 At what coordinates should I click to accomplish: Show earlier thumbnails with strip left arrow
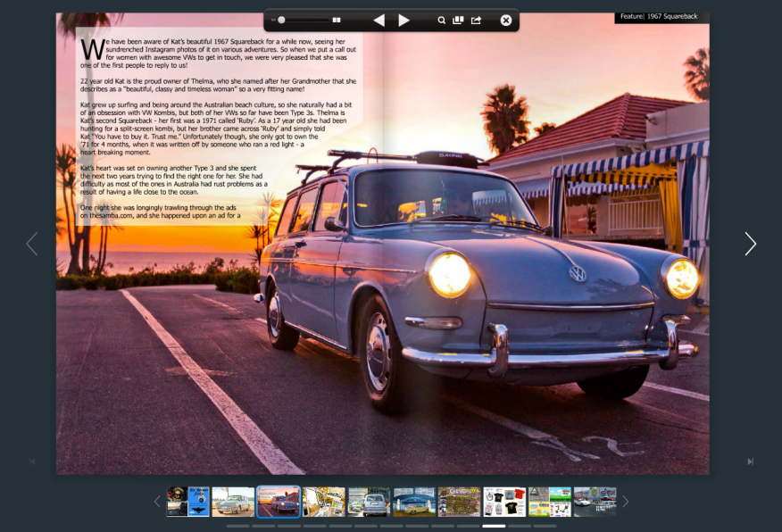[x=157, y=502]
